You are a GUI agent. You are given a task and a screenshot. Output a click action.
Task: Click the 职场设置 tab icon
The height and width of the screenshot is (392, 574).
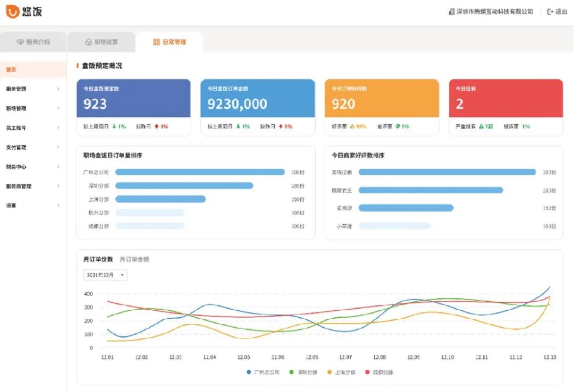pos(88,42)
